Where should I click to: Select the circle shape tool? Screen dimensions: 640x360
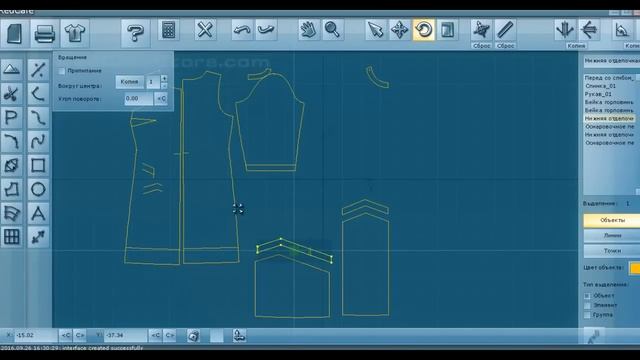click(x=38, y=189)
